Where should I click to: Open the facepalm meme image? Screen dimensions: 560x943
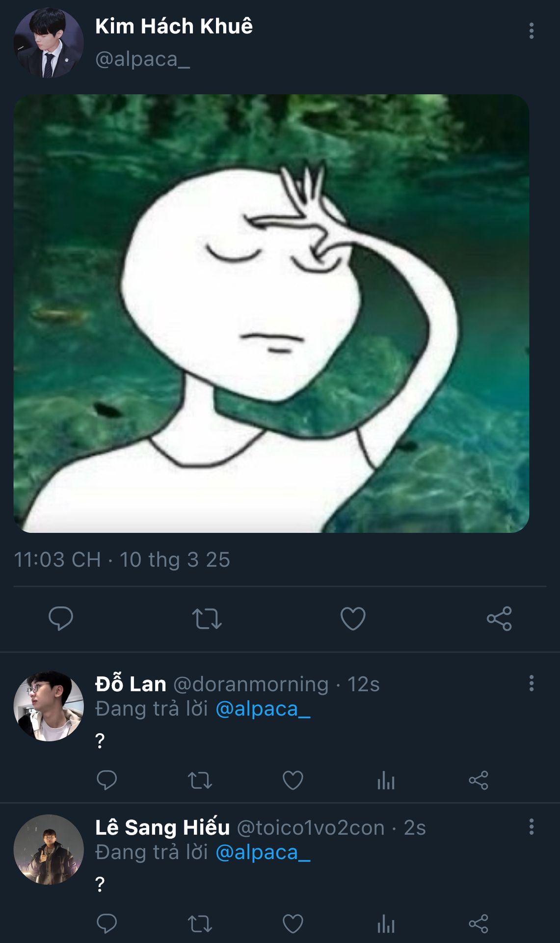click(x=271, y=313)
